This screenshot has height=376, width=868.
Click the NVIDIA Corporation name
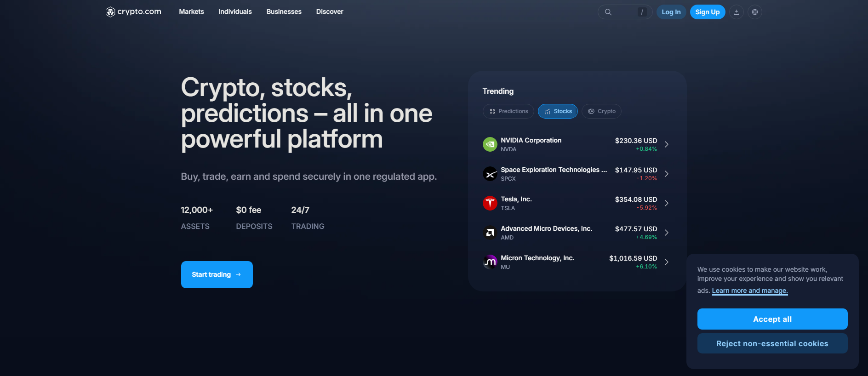[x=531, y=140]
